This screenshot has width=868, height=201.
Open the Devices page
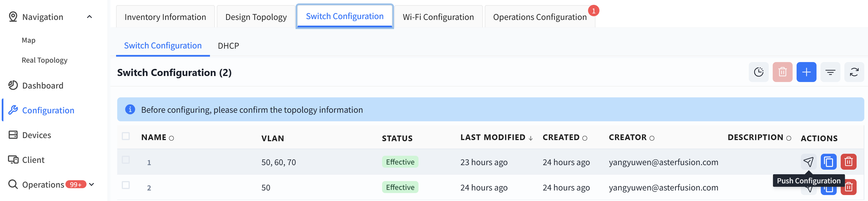37,135
